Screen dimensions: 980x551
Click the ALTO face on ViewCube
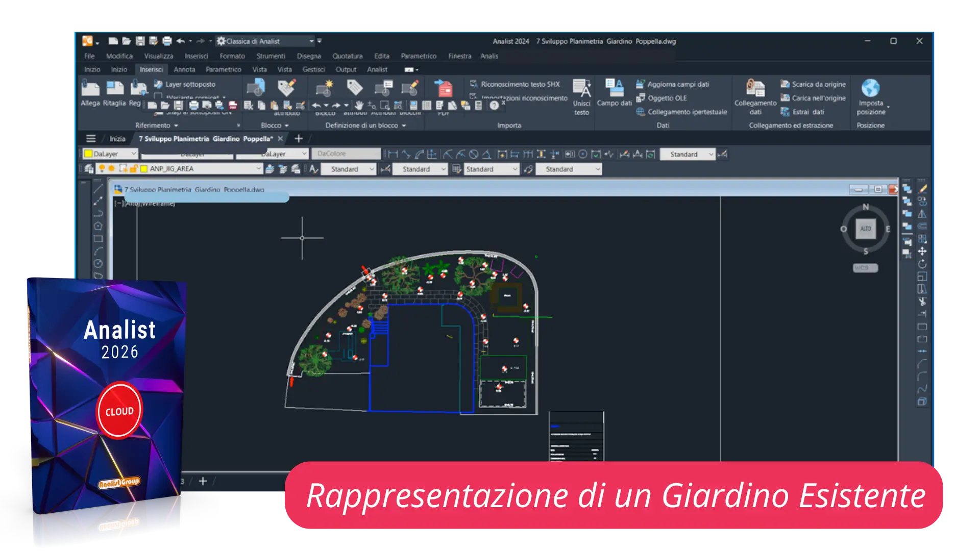pos(866,229)
